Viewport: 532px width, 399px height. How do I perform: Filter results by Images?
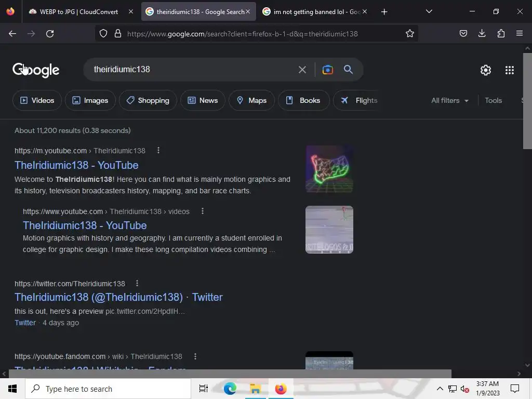90,100
